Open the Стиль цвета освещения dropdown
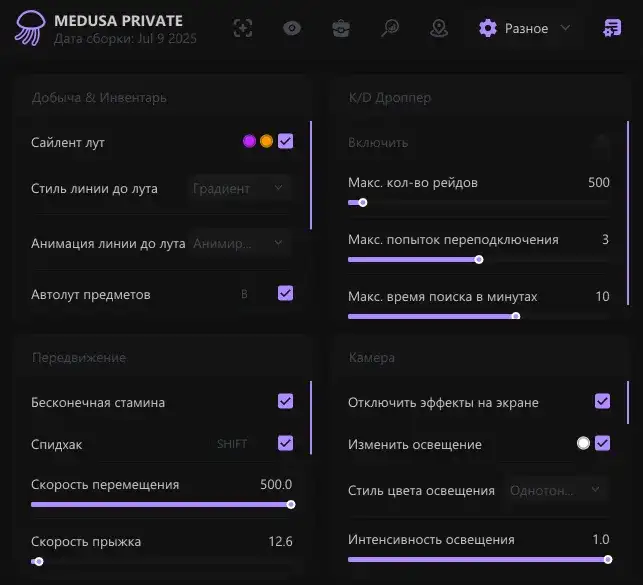Viewport: 643px width, 585px height. [555, 490]
